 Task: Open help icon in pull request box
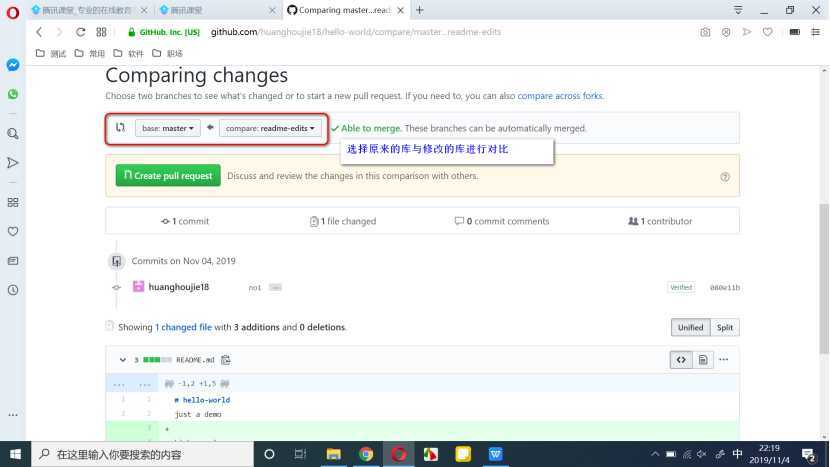coord(725,177)
